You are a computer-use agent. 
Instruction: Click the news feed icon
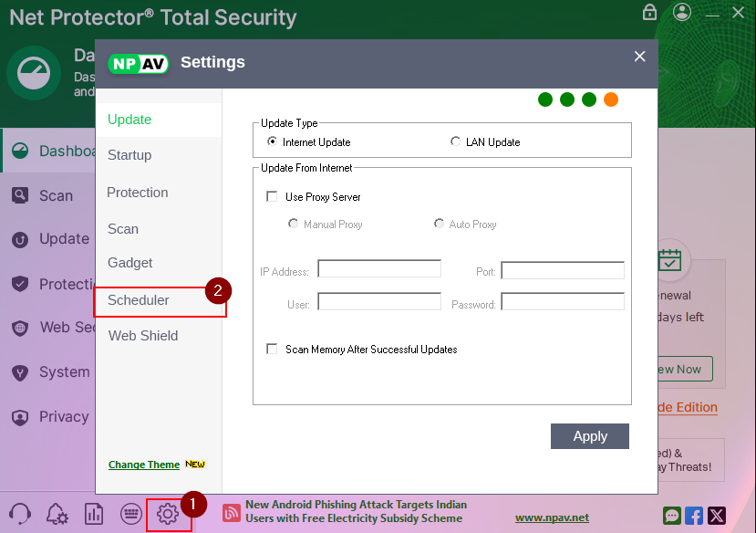(x=232, y=512)
